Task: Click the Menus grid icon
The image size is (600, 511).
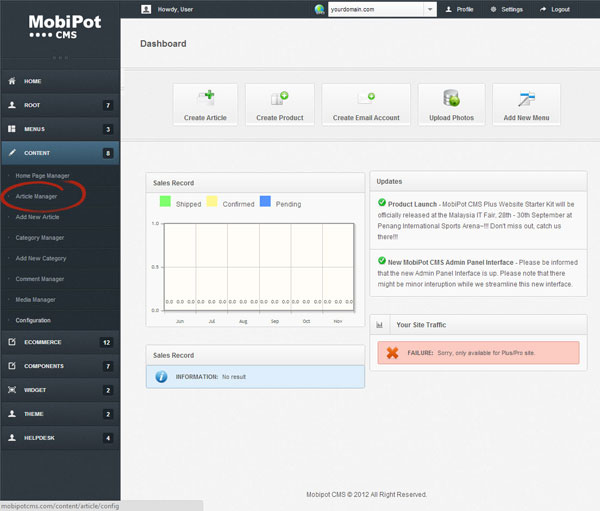Action: tap(12, 129)
